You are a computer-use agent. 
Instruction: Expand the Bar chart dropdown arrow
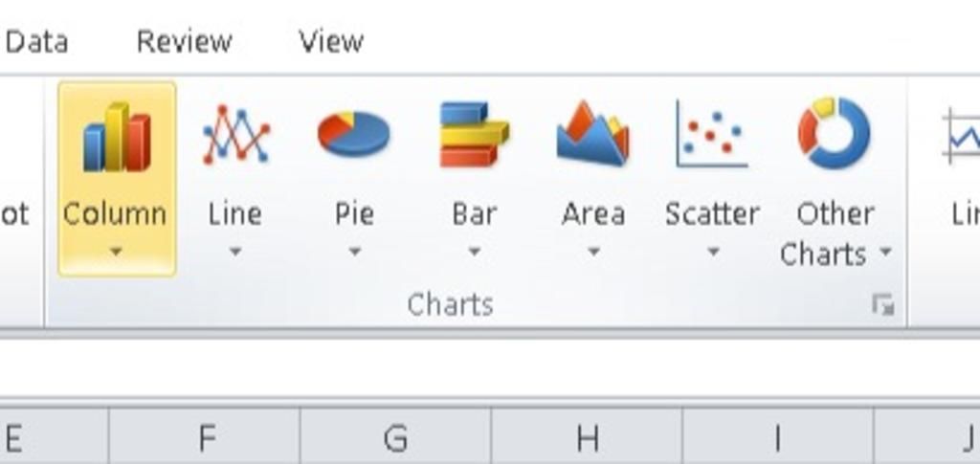click(x=474, y=253)
